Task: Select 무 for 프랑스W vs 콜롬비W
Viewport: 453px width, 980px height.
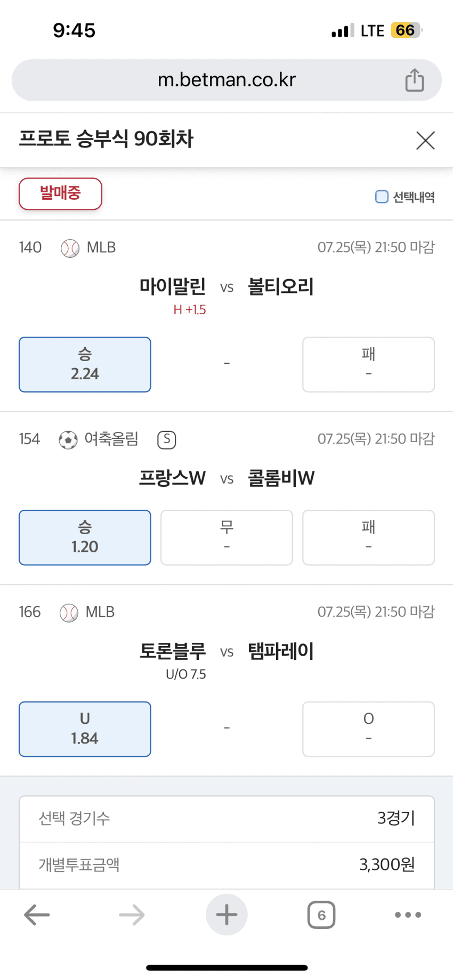Action: coord(226,537)
